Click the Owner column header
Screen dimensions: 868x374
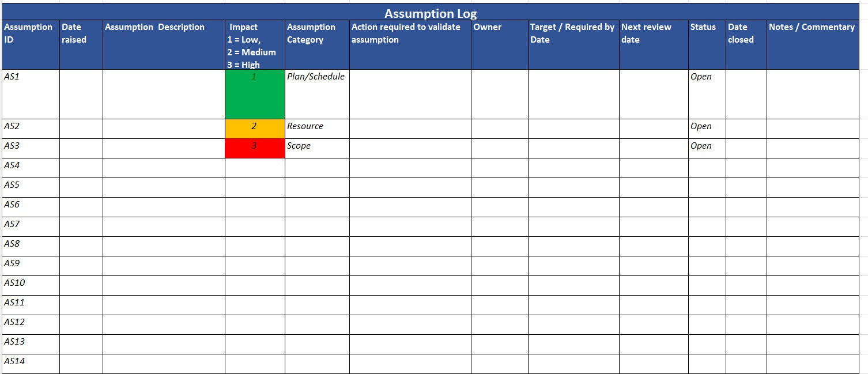coord(498,44)
